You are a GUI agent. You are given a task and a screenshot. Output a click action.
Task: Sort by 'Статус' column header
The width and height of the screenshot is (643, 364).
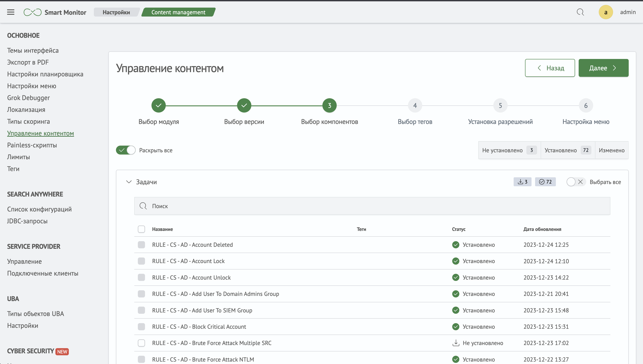tap(459, 229)
